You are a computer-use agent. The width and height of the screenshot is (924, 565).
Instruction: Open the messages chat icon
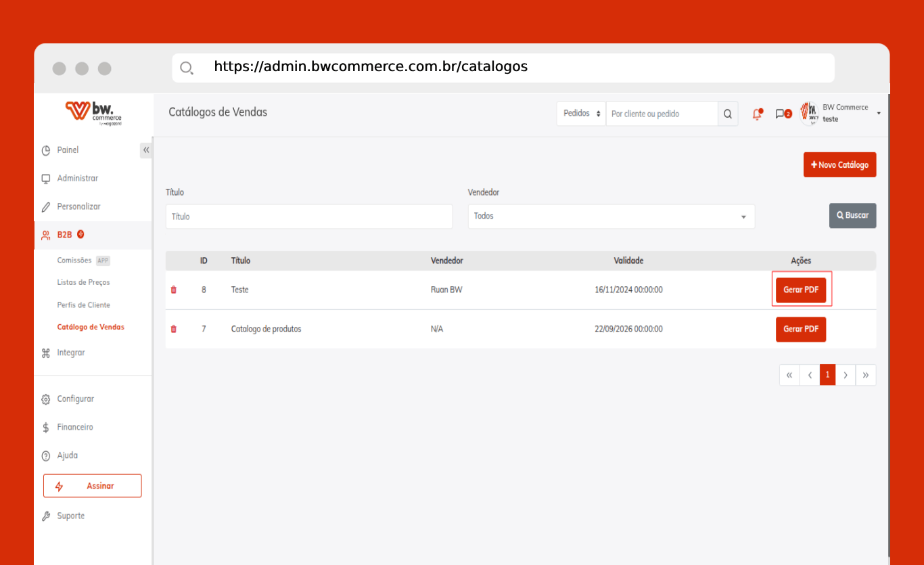[783, 114]
